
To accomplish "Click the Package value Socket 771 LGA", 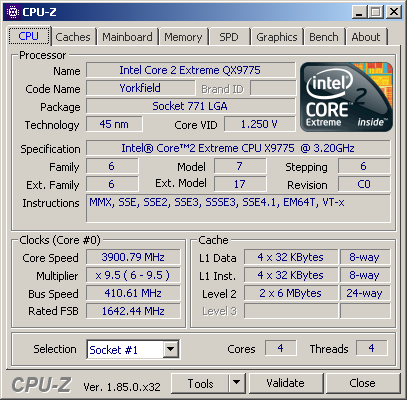I will pos(190,106).
